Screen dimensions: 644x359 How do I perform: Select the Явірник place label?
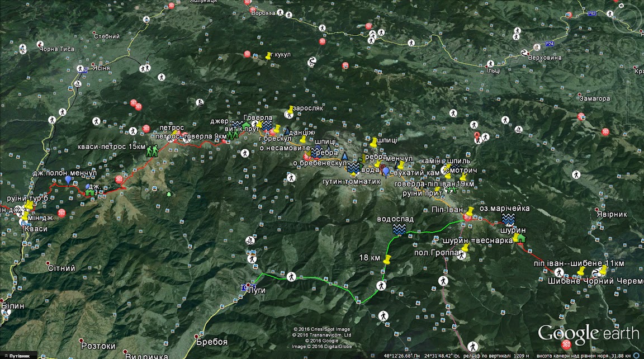pyautogui.click(x=612, y=214)
